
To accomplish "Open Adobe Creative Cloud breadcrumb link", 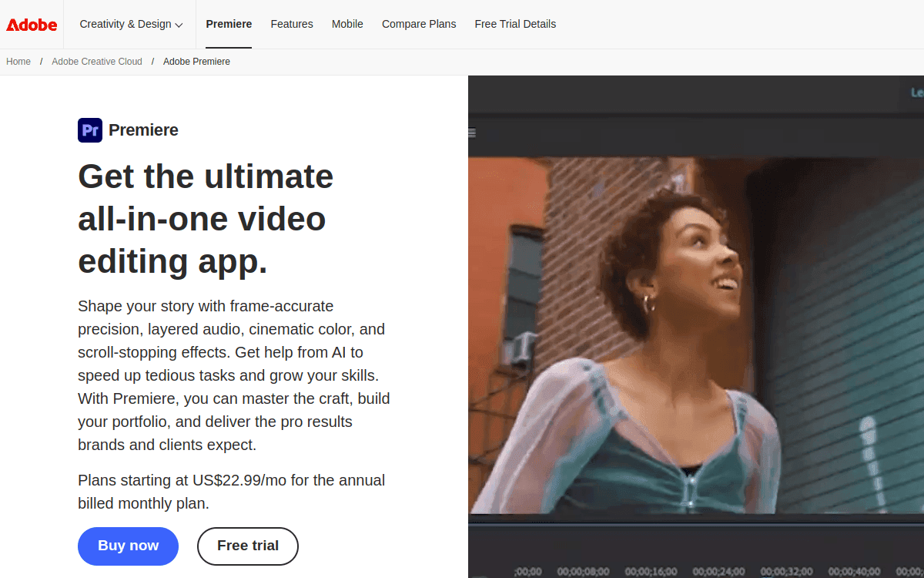I will tap(96, 61).
